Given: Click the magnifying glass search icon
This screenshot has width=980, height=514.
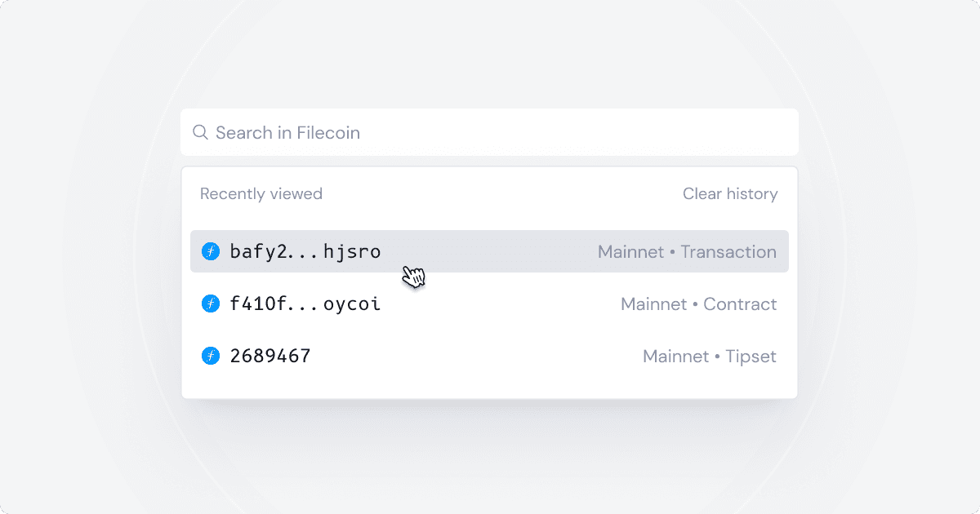Looking at the screenshot, I should pyautogui.click(x=200, y=132).
